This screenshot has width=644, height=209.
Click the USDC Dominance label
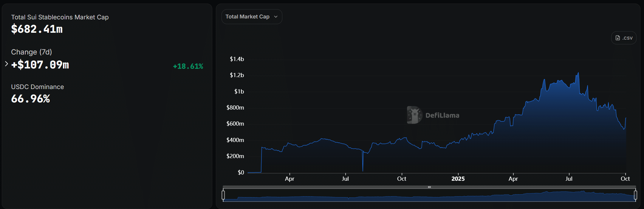[x=37, y=87]
